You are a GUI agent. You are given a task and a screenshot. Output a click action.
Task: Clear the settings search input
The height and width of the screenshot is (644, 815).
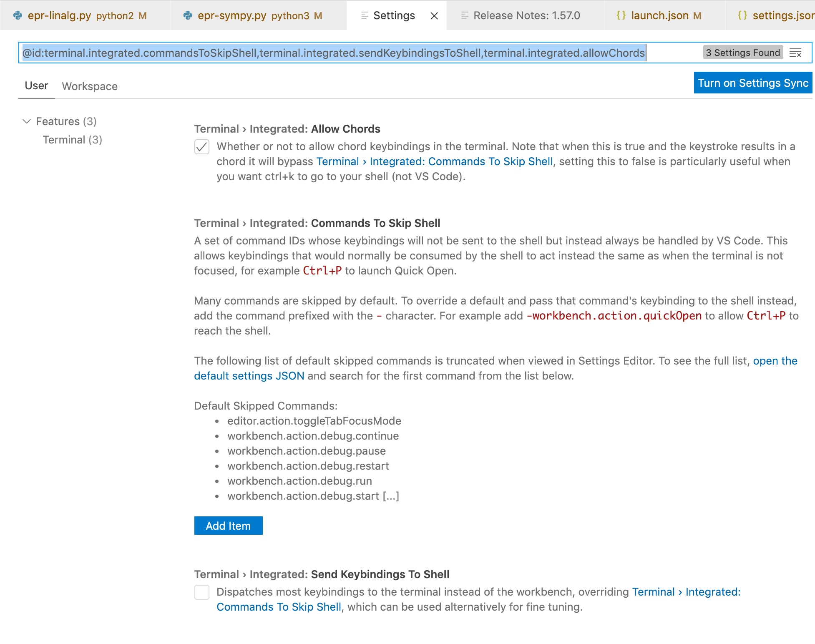[x=795, y=53]
